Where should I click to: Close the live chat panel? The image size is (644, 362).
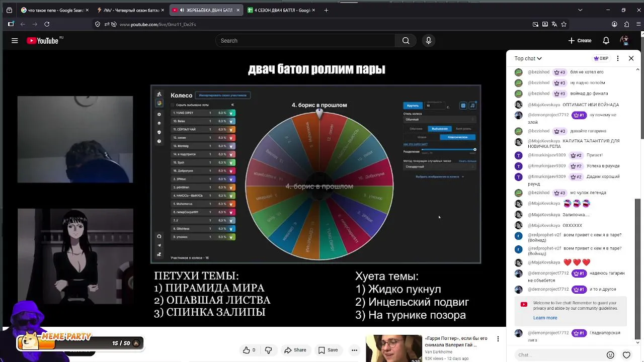click(x=631, y=58)
